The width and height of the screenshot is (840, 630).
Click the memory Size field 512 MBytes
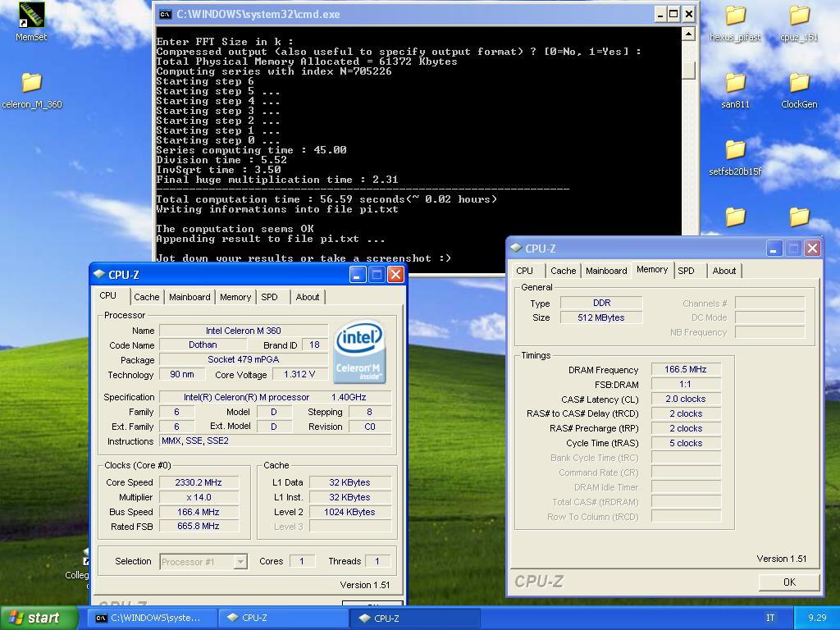601,317
